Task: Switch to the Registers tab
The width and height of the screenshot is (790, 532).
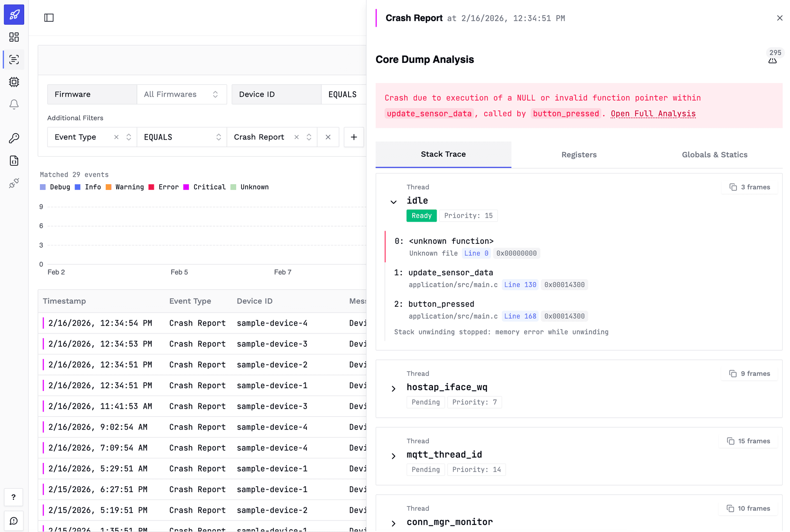Action: point(579,155)
